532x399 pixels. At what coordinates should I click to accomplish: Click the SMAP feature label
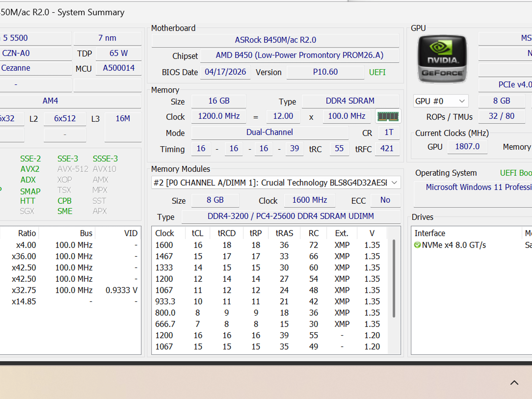coord(30,191)
